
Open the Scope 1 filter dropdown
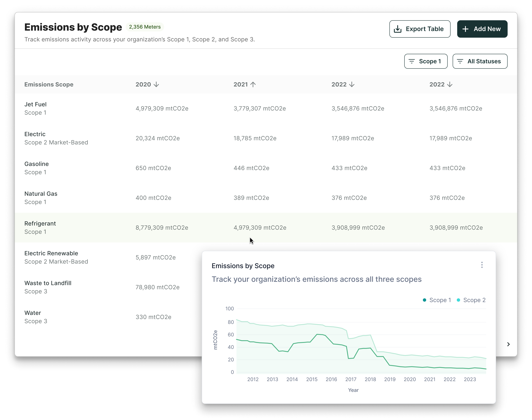point(426,61)
